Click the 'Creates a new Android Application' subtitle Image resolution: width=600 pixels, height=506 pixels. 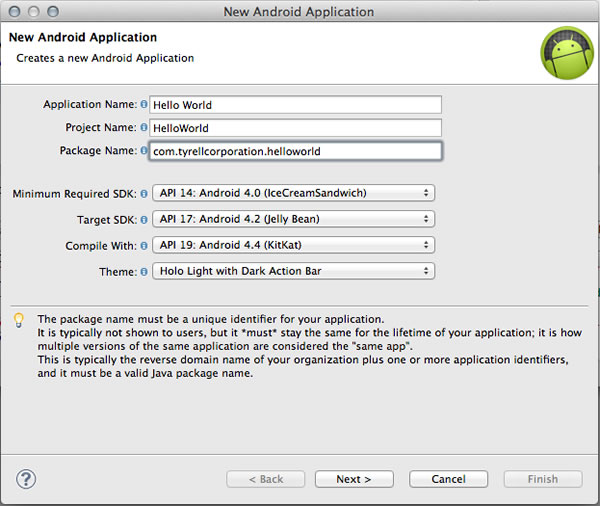(x=105, y=58)
